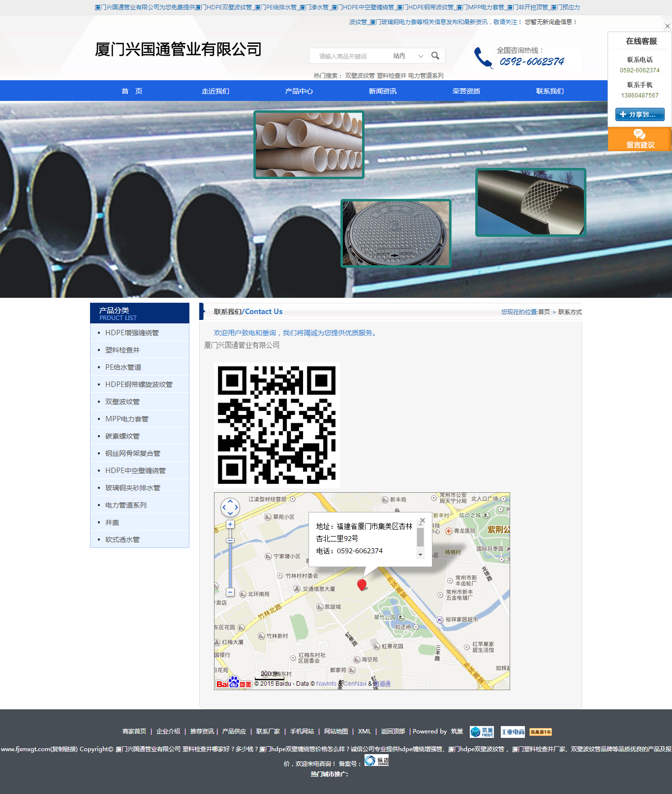Open the 新闻资讯 navigation tab
The image size is (672, 794).
pos(383,91)
